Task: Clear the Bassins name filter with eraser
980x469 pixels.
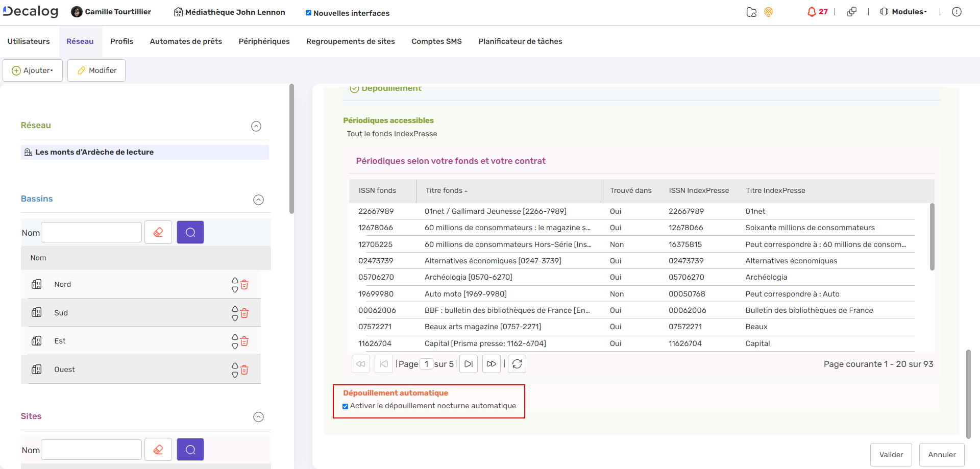Action: 158,232
